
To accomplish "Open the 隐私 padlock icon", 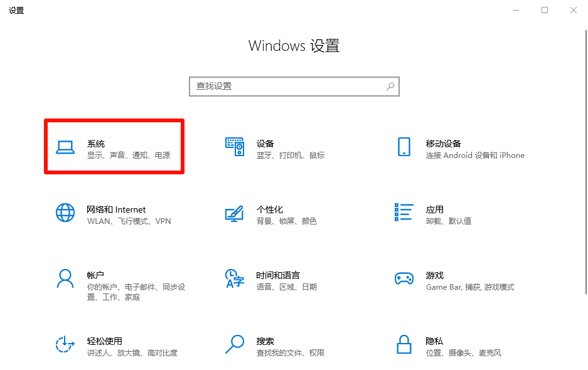I will tap(404, 344).
